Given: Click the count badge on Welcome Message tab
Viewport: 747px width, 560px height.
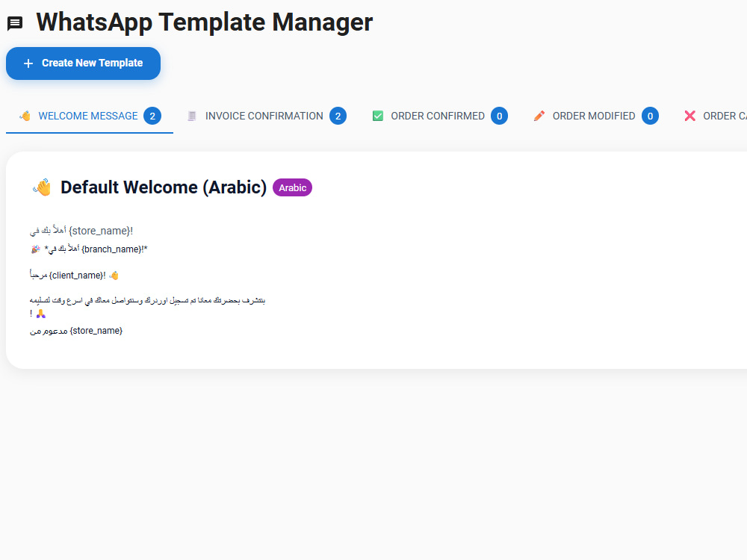Looking at the screenshot, I should (x=152, y=116).
